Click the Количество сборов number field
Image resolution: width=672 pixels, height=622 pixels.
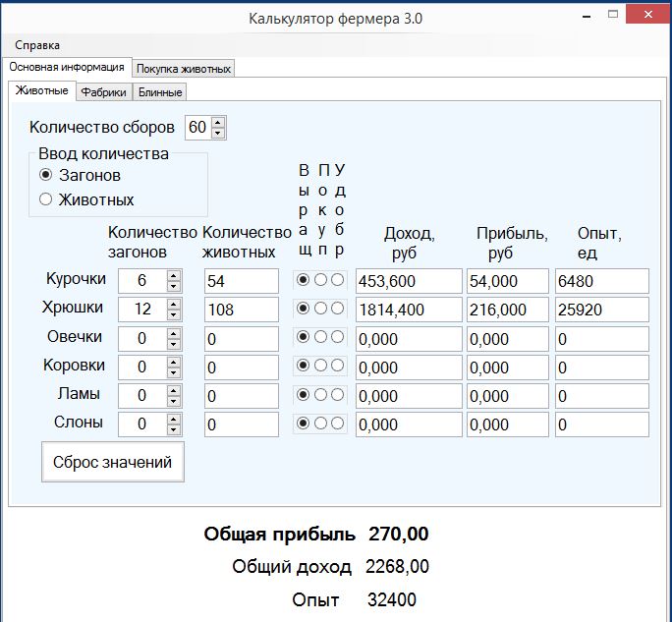[197, 128]
